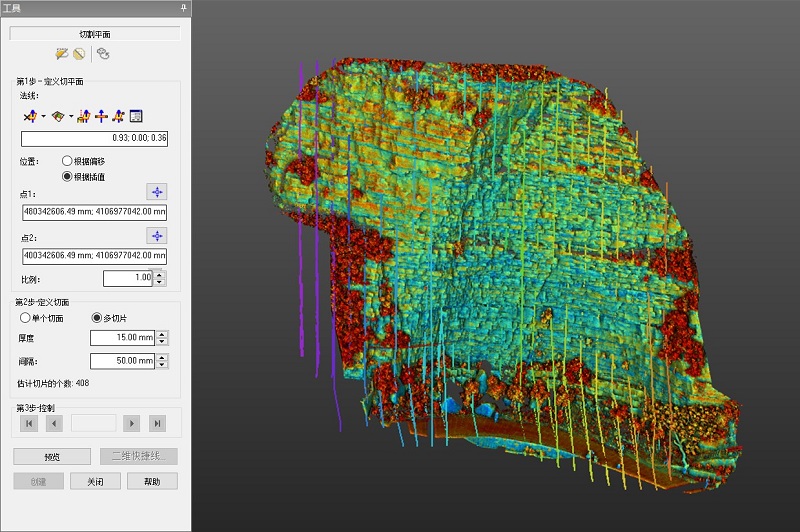Click the link icon in top toolbar

[x=103, y=53]
